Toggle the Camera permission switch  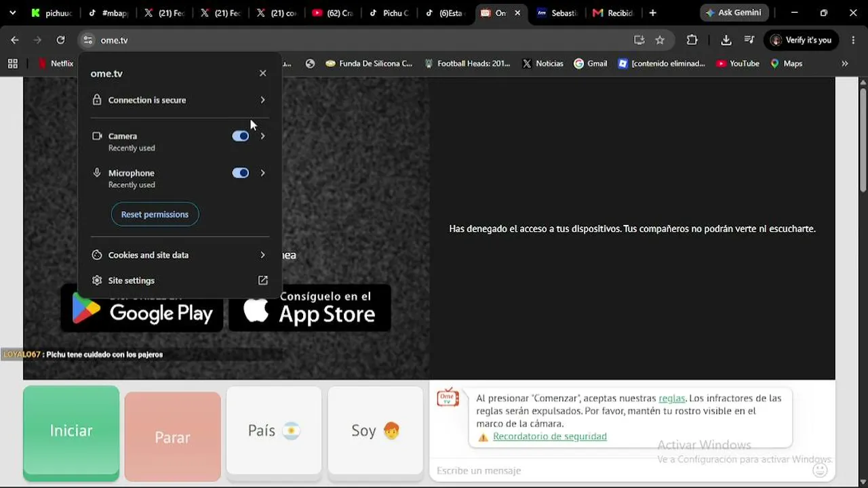[x=240, y=136]
